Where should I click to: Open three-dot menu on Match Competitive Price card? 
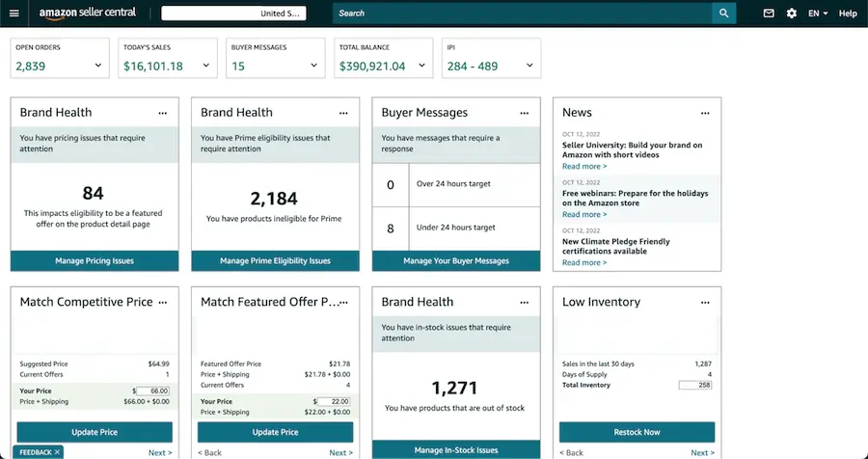pos(163,303)
